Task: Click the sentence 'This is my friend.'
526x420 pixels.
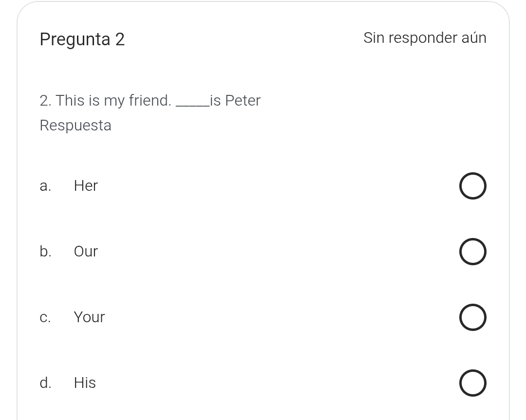Action: point(113,101)
